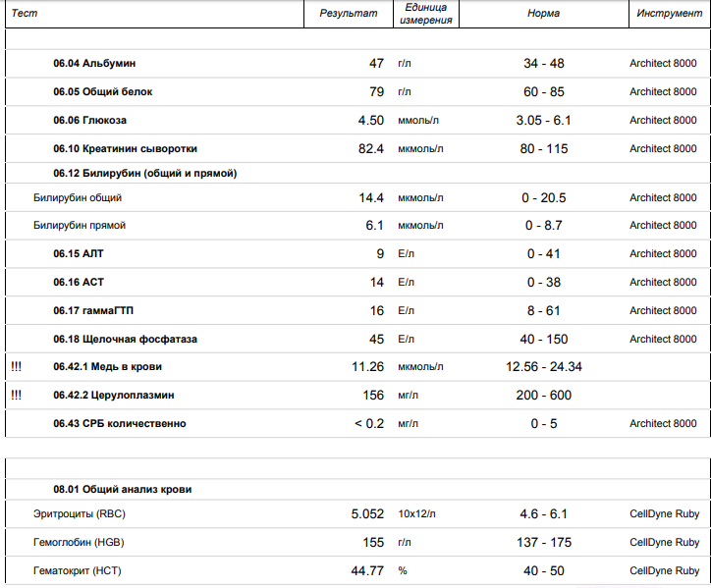Click the warning marker beside Медь в крови
Screen dimensions: 711x588
point(16,366)
